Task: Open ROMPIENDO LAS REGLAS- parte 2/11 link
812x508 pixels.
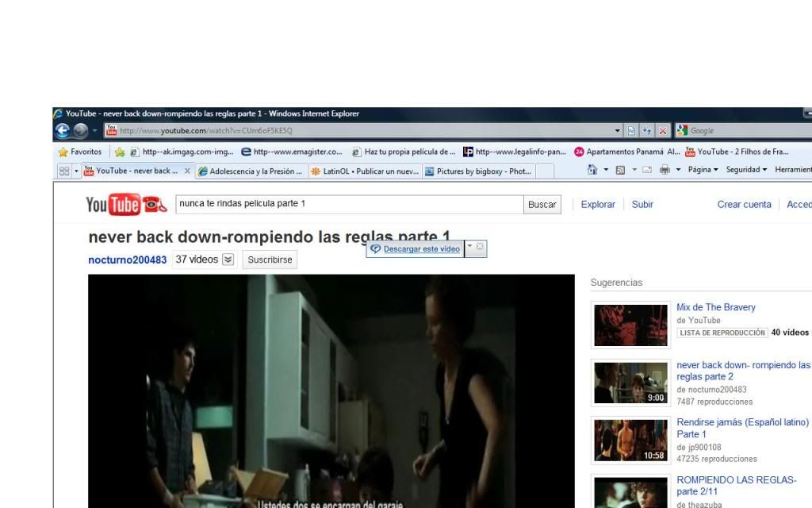Action: tap(737, 486)
